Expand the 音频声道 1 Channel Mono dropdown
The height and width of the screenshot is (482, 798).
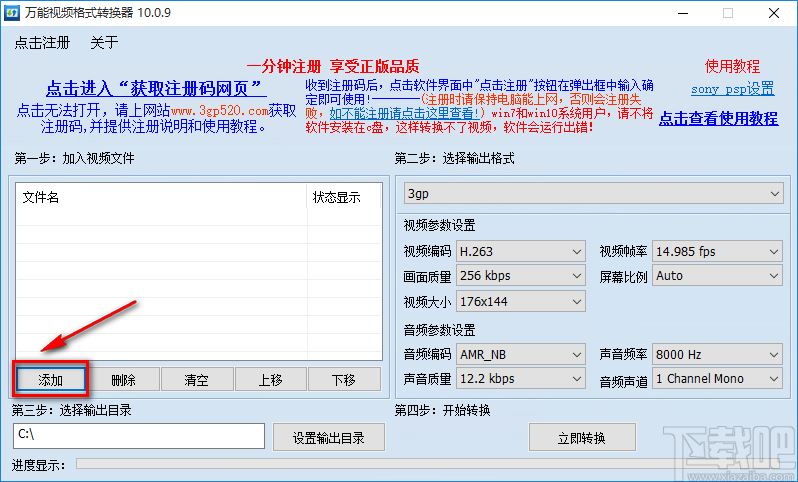point(717,379)
